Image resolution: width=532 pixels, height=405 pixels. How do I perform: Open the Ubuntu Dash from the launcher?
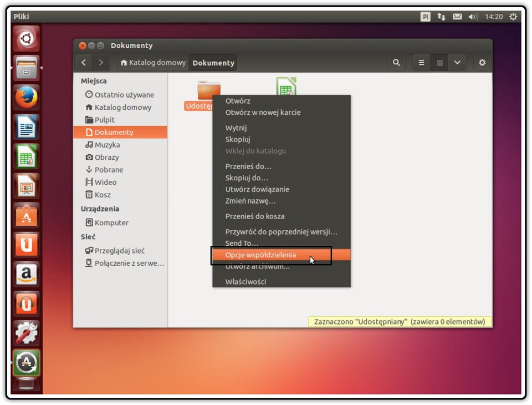coord(27,38)
